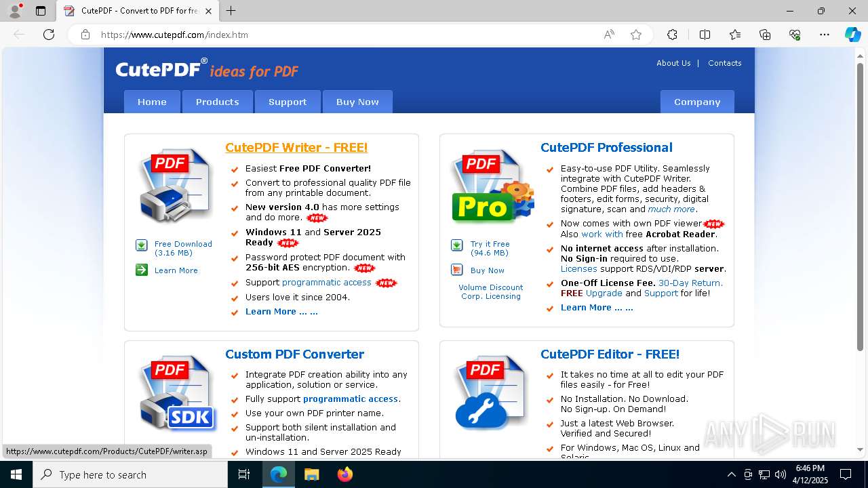This screenshot has width=868, height=488.
Task: Open the Products navigation tab
Action: tap(217, 102)
